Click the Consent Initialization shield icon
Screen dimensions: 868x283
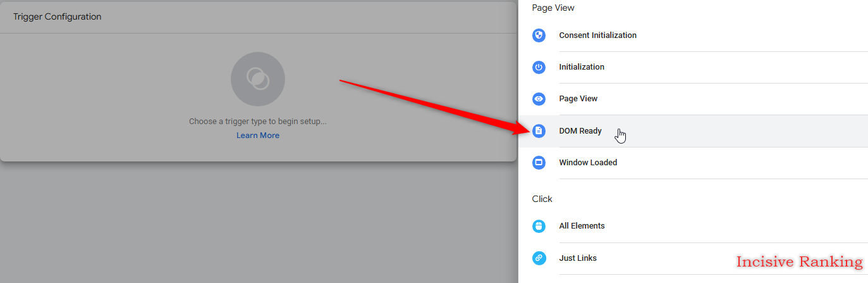point(539,35)
